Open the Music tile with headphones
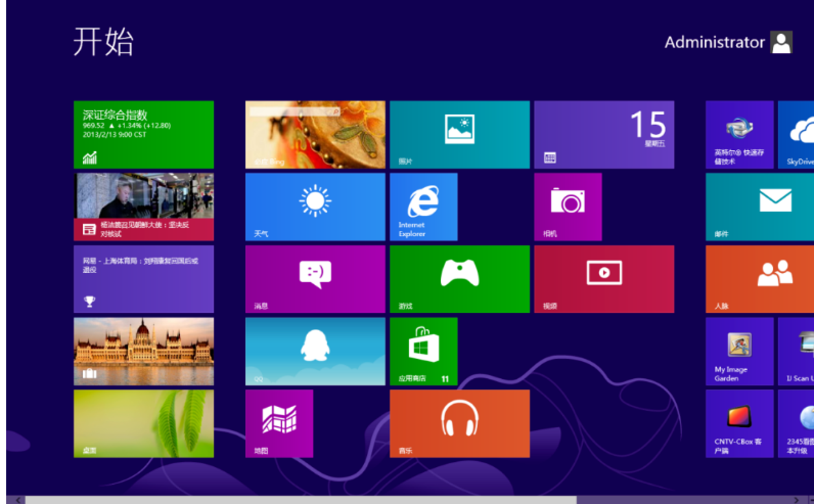This screenshot has width=814, height=504. (460, 423)
